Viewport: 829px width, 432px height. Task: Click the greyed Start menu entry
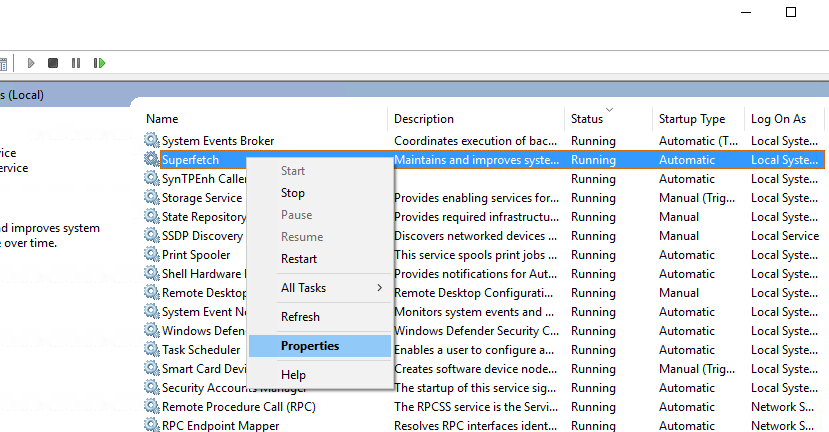320,171
